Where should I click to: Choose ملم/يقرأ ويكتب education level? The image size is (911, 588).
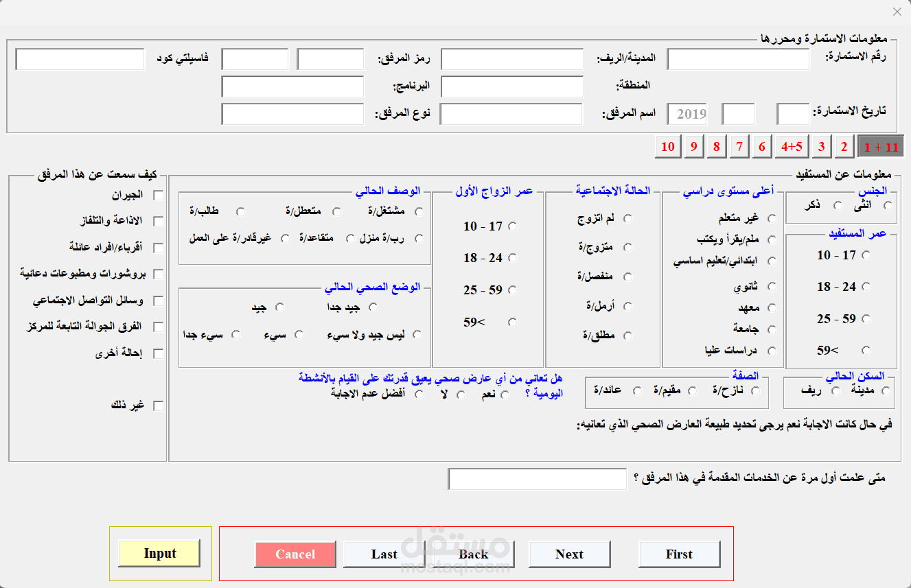(772, 239)
